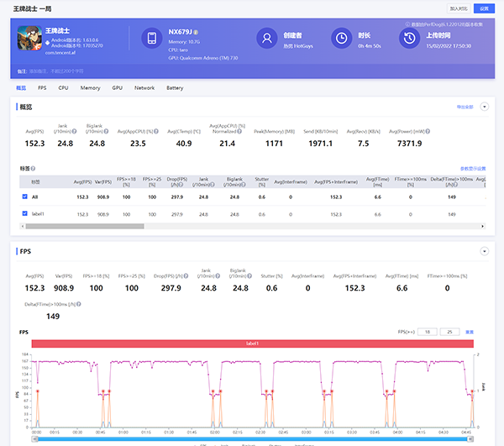Image resolution: width=504 pixels, height=446 pixels.
Task: Open 参数显示设置 parameter display settings
Action: tap(473, 168)
